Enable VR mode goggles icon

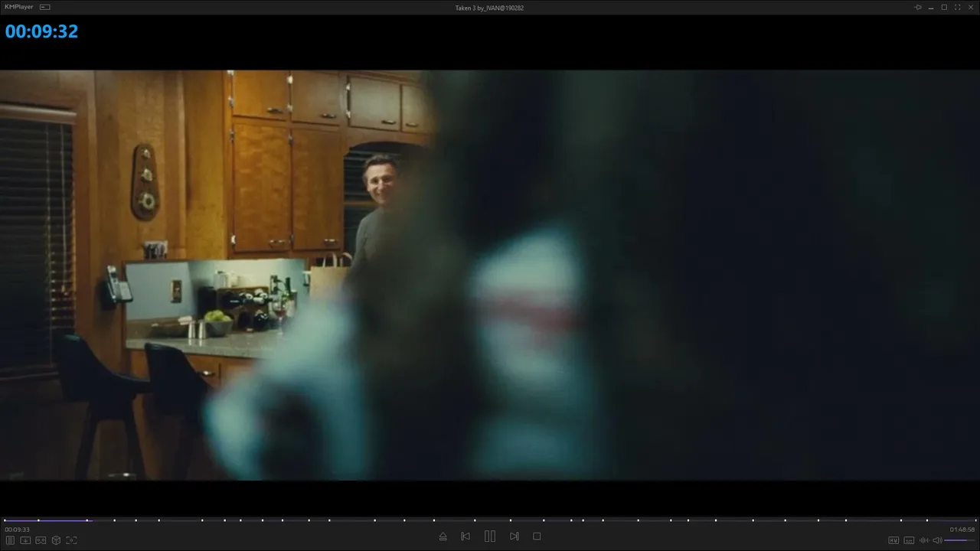pyautogui.click(x=41, y=540)
